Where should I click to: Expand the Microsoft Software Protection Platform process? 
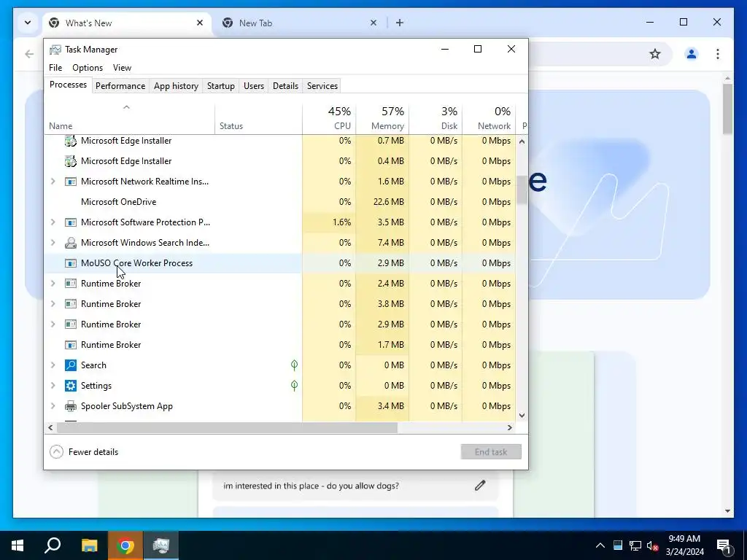click(x=53, y=222)
